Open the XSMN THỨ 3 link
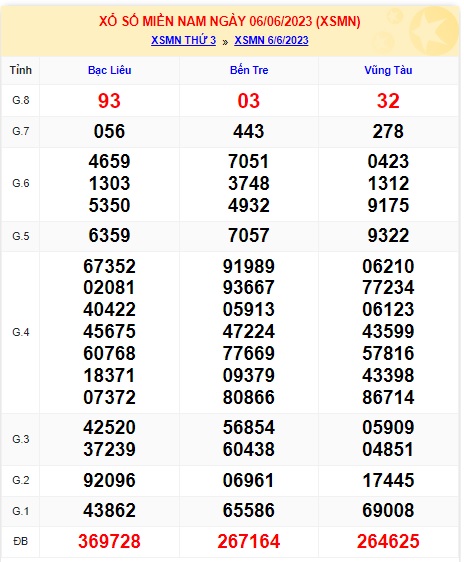The height and width of the screenshot is (562, 464). [183, 40]
